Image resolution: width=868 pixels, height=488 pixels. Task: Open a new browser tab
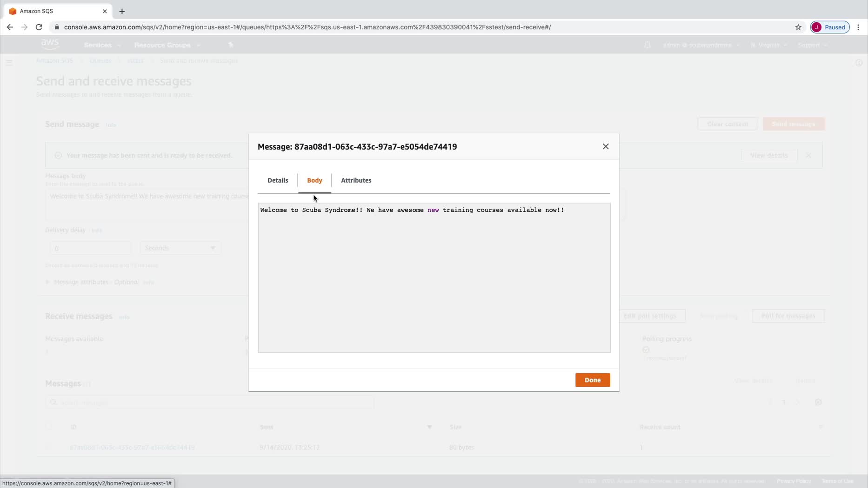pyautogui.click(x=122, y=11)
